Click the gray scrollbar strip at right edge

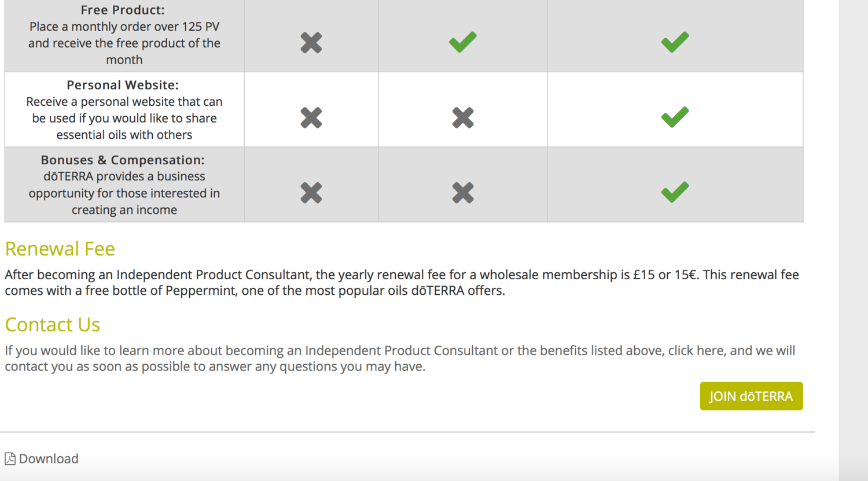854,240
